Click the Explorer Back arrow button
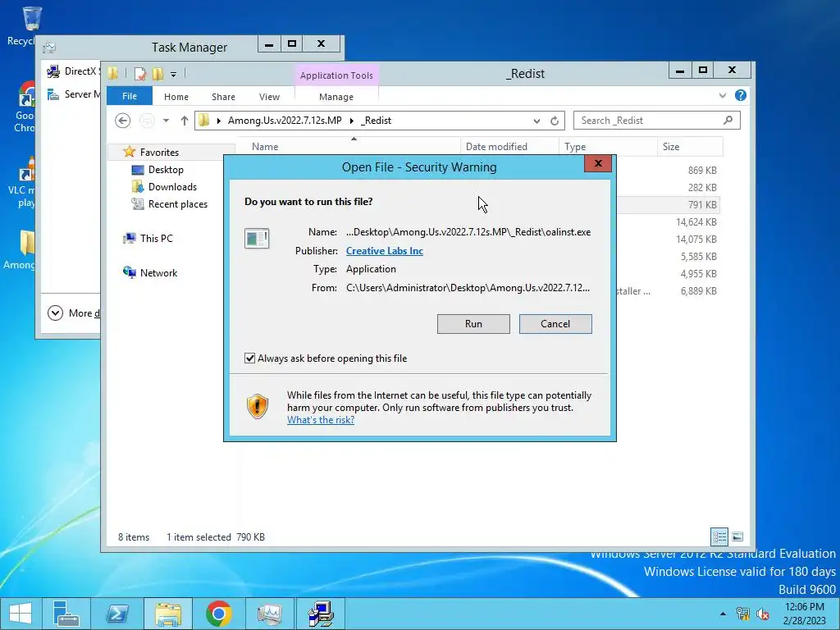The image size is (840, 630). (123, 121)
